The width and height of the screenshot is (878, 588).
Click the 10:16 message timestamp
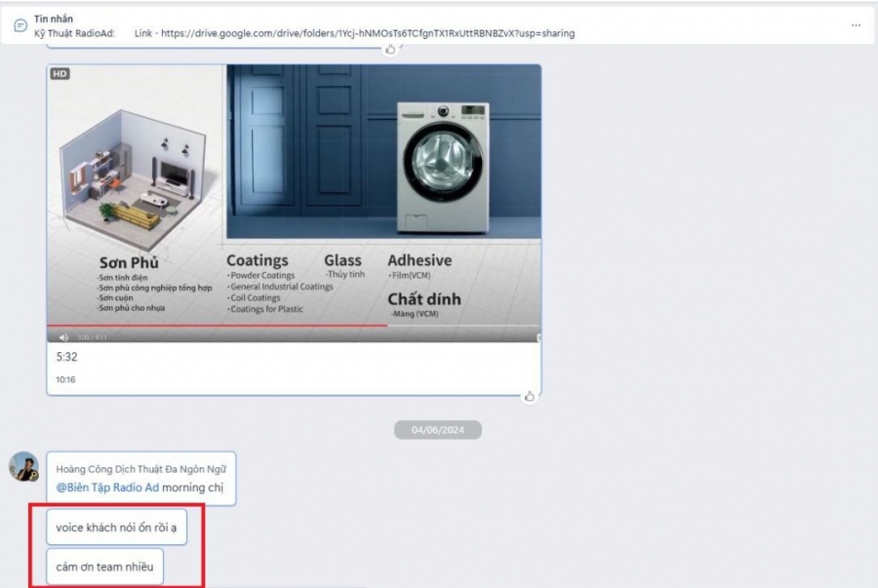[65, 379]
